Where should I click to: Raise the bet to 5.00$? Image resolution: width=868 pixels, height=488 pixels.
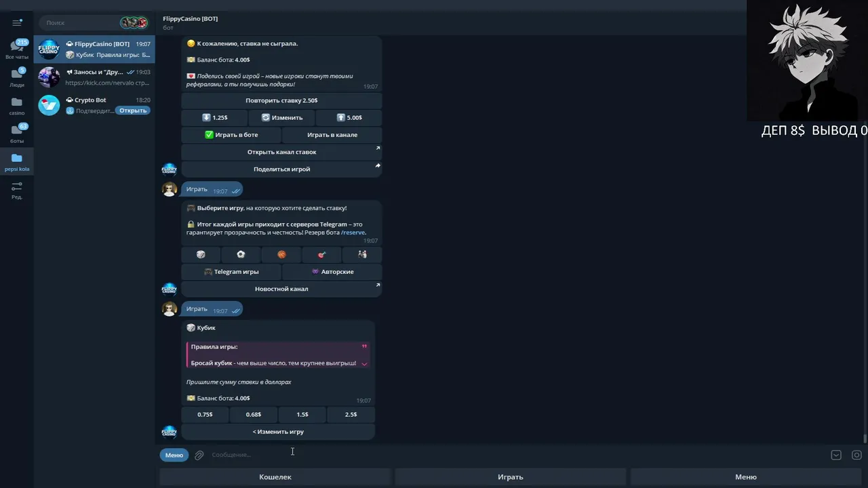[x=349, y=117]
